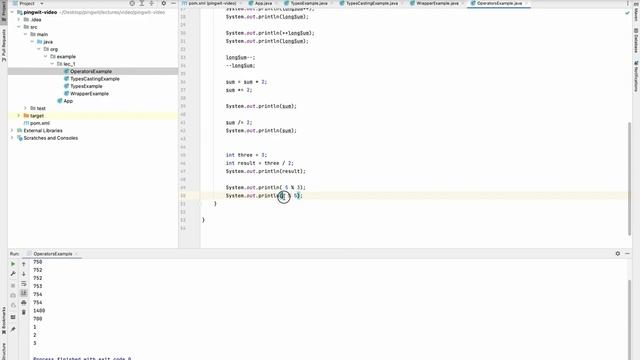Select TypesExample class in Project tree

click(x=86, y=86)
